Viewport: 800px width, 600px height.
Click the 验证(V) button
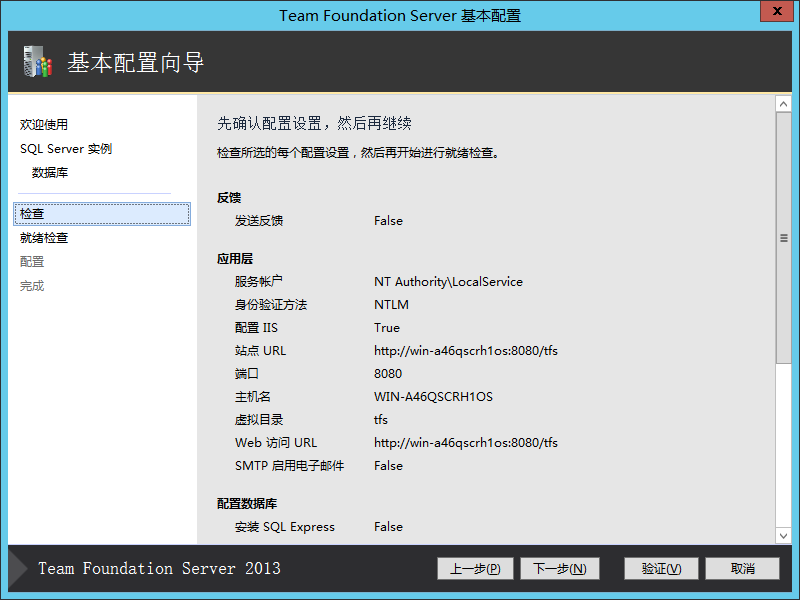[x=661, y=568]
